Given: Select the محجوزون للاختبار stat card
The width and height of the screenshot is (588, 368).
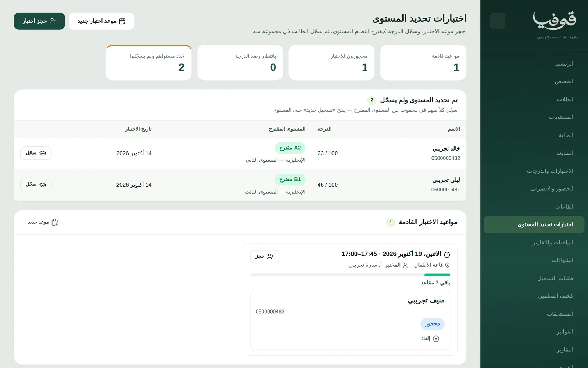Looking at the screenshot, I should point(331,63).
